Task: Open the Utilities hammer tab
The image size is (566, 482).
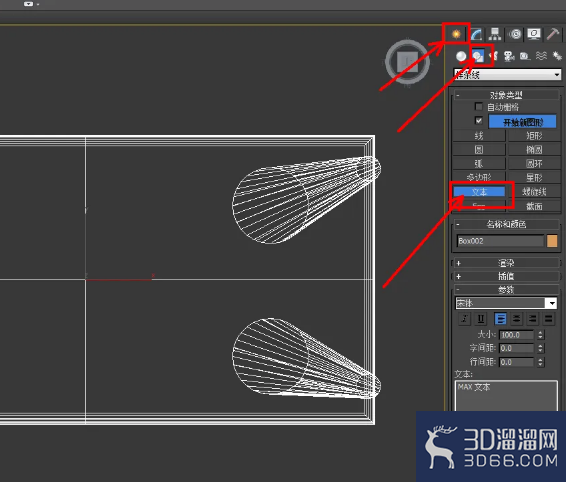Action: pyautogui.click(x=553, y=34)
